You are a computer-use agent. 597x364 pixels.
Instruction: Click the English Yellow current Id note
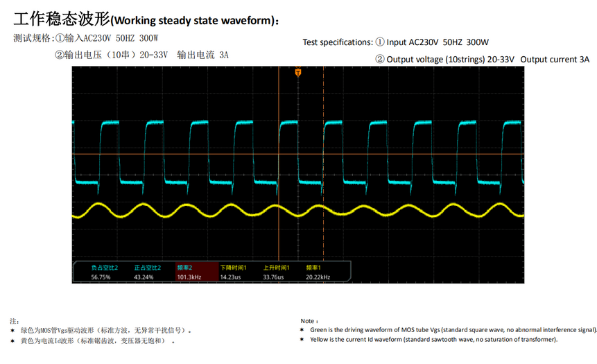coord(433,340)
